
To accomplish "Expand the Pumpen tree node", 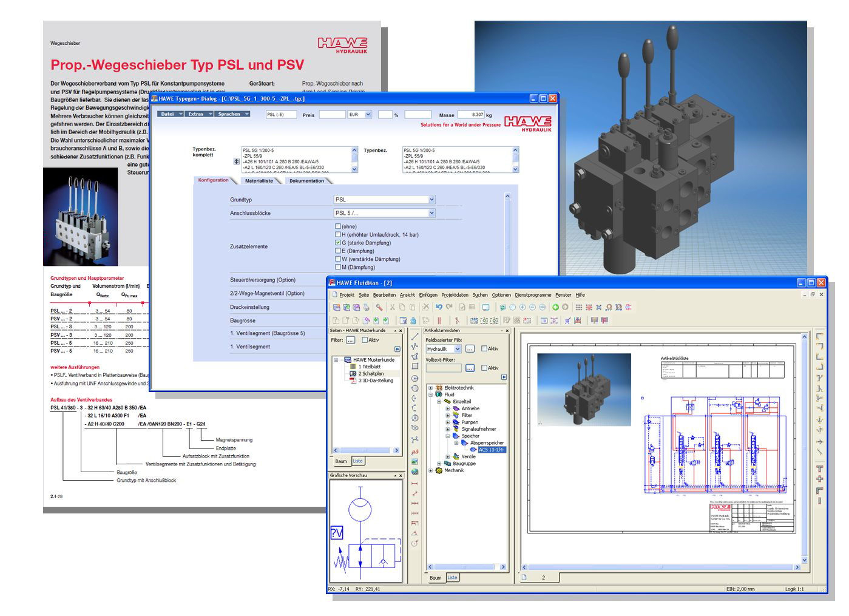I will pos(448,422).
